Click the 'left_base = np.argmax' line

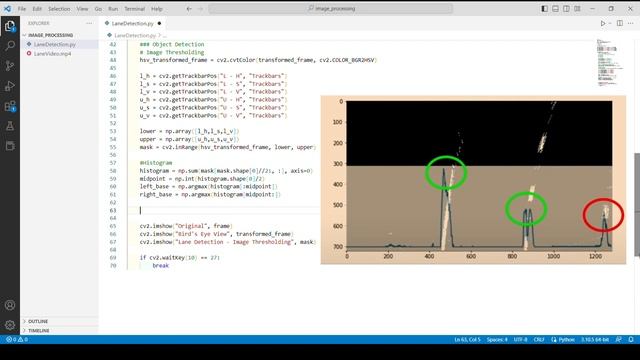(x=209, y=187)
